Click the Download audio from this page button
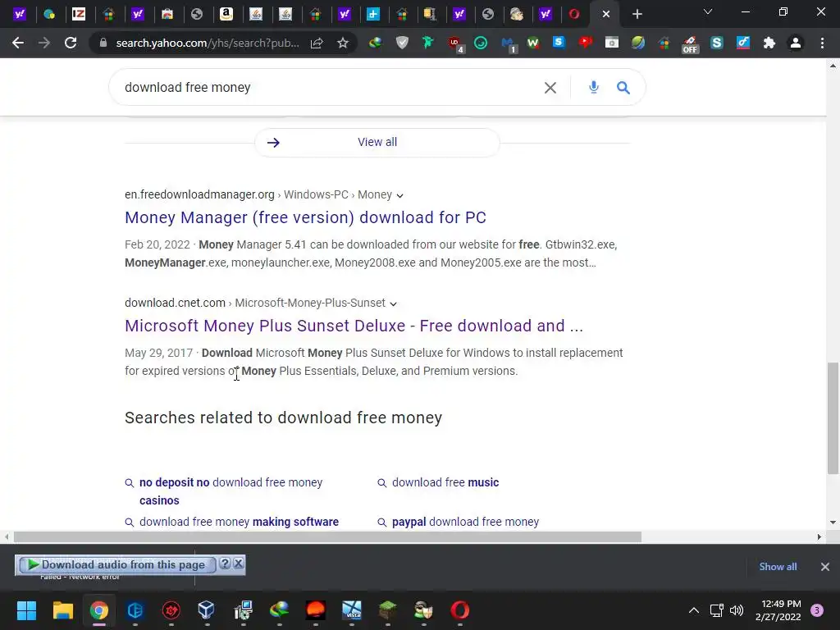Viewport: 840px width, 630px height. pyautogui.click(x=116, y=564)
